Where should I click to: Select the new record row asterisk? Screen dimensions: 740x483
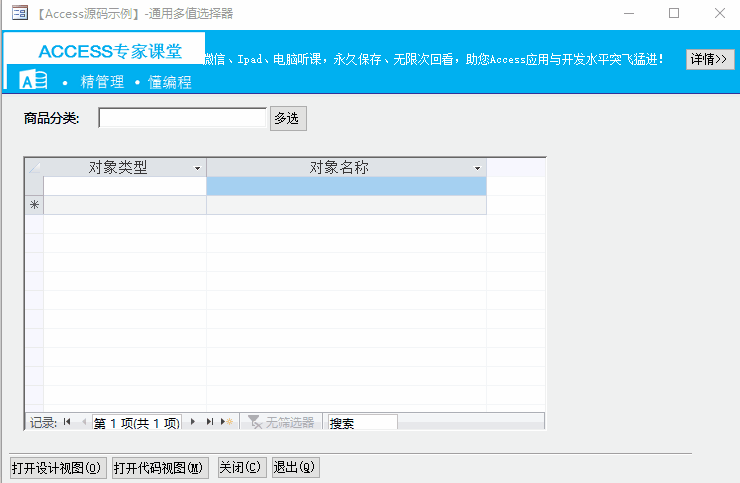click(34, 205)
